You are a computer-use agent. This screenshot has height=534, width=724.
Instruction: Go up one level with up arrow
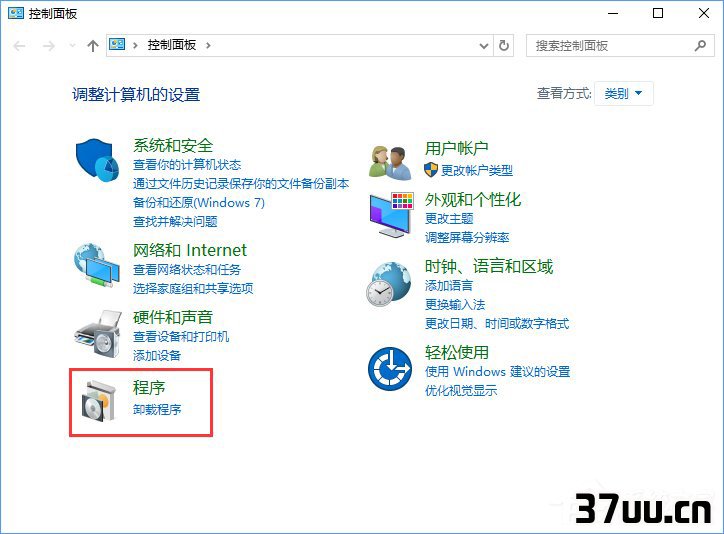point(93,46)
